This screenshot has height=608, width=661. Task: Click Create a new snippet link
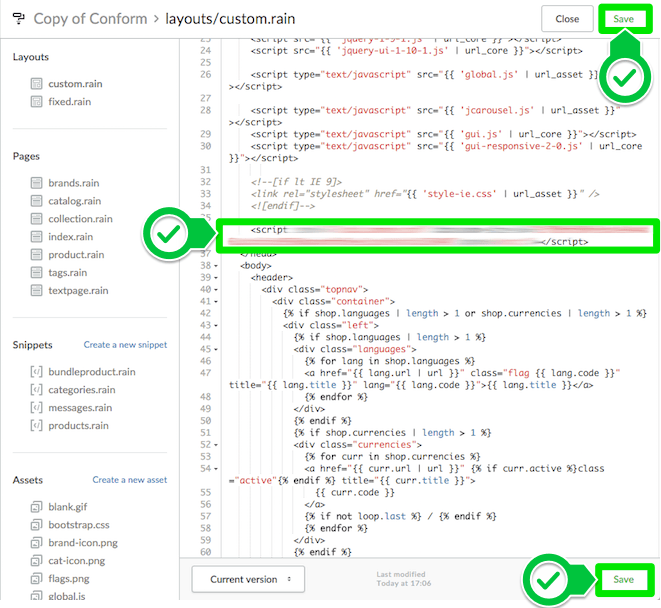125,345
